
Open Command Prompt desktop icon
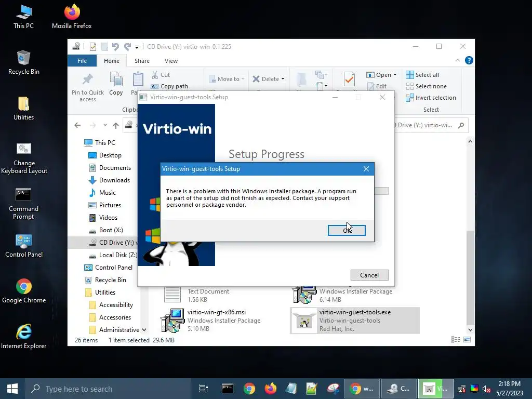click(23, 203)
